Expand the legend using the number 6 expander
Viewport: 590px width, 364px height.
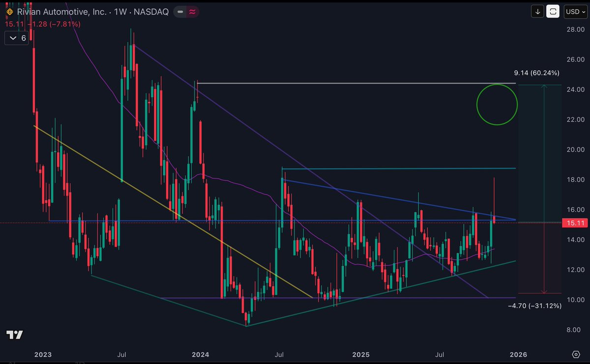click(16, 38)
